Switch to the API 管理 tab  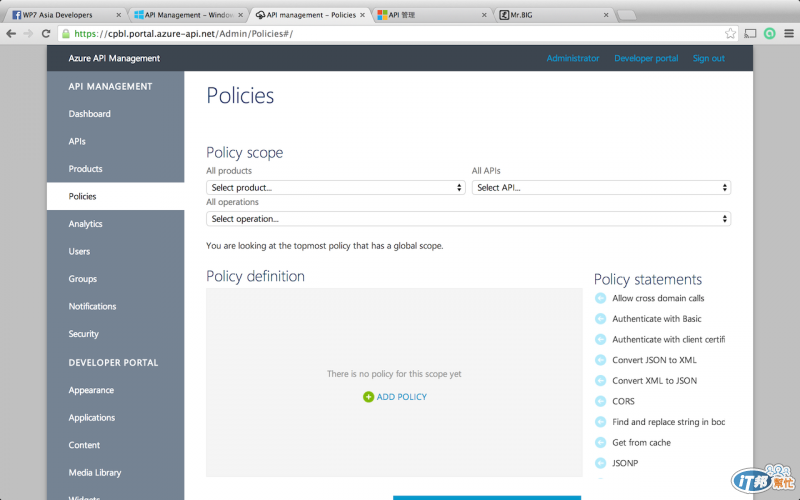(431, 15)
